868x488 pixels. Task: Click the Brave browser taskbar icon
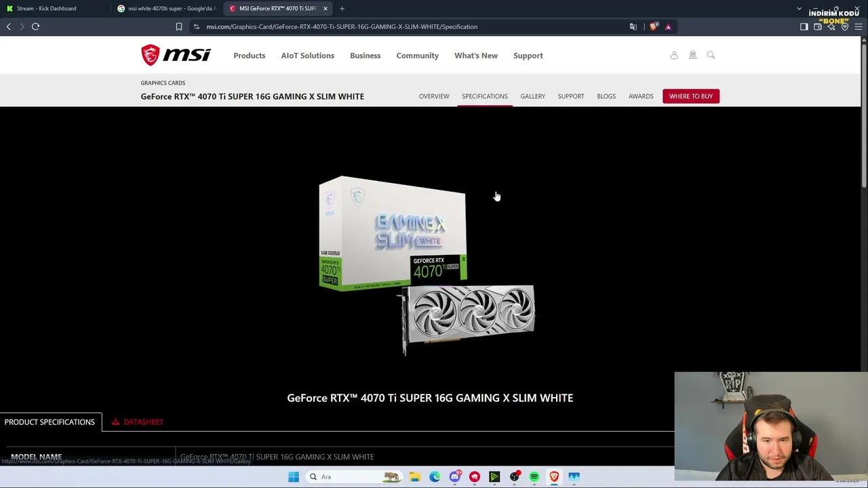[554, 476]
